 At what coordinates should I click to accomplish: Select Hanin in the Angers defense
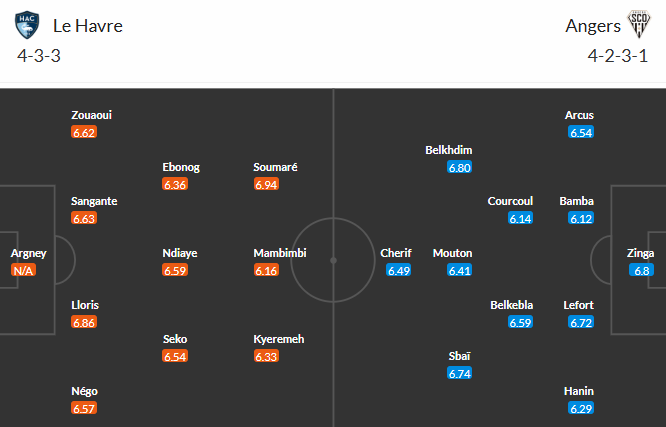[x=579, y=391]
